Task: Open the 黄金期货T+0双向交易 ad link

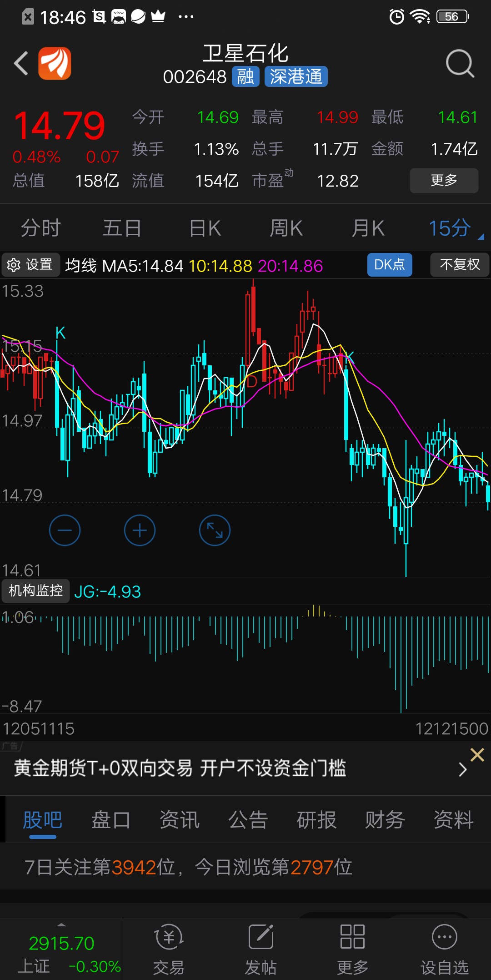Action: (x=180, y=768)
